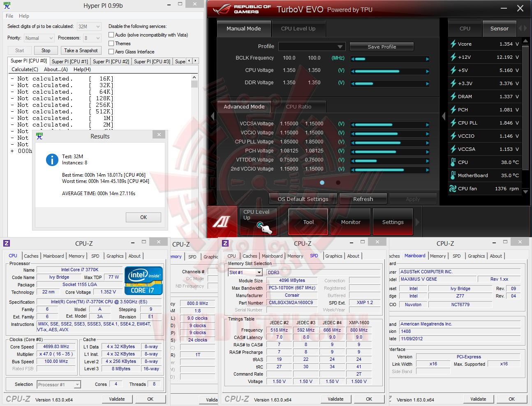This screenshot has height=406, width=532.
Task: Click OK in the Results dialog
Action: pos(143,217)
